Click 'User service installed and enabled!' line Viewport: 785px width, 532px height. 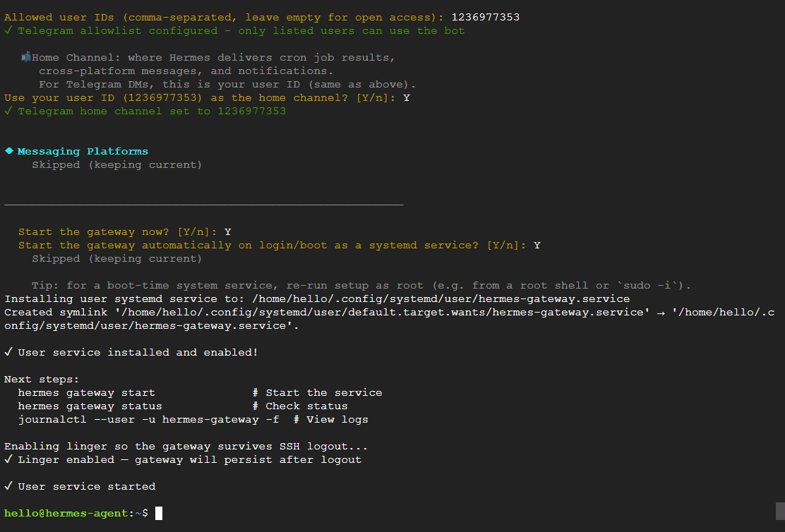(x=131, y=352)
